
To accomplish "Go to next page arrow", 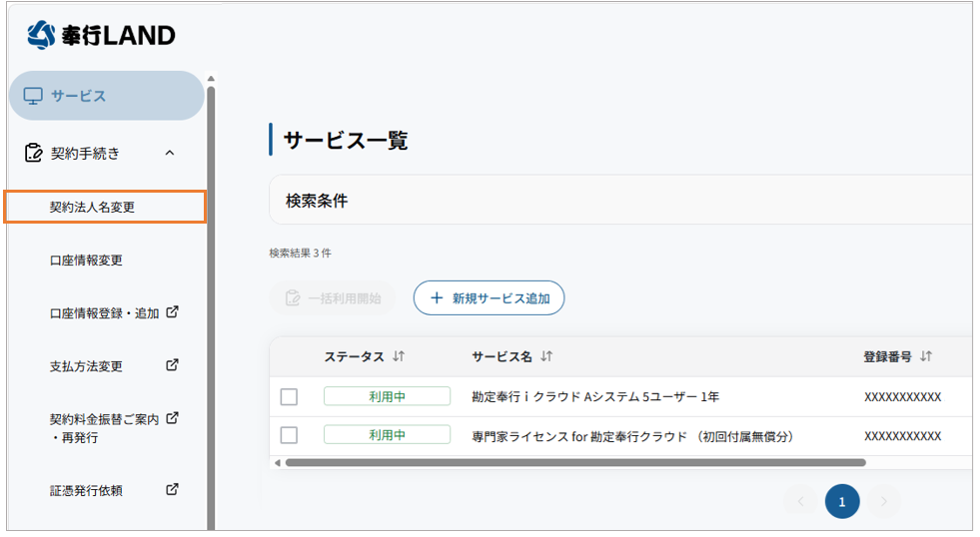I will tap(883, 501).
